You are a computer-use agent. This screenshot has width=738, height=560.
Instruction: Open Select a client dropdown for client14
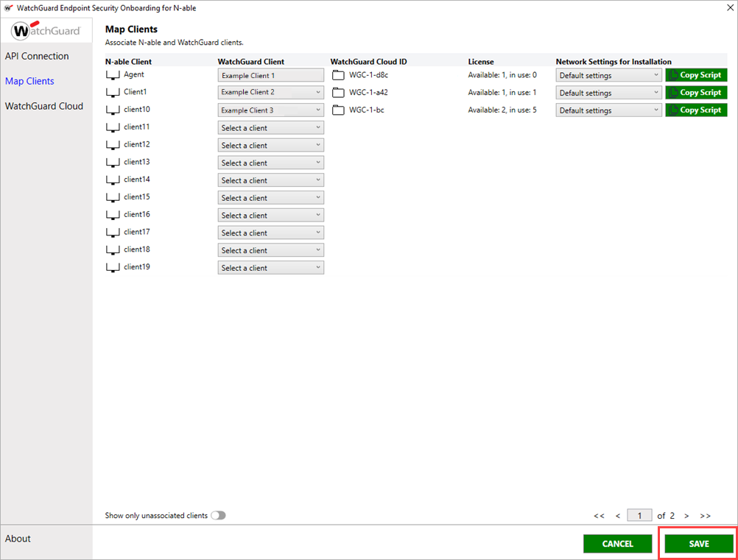tap(270, 180)
